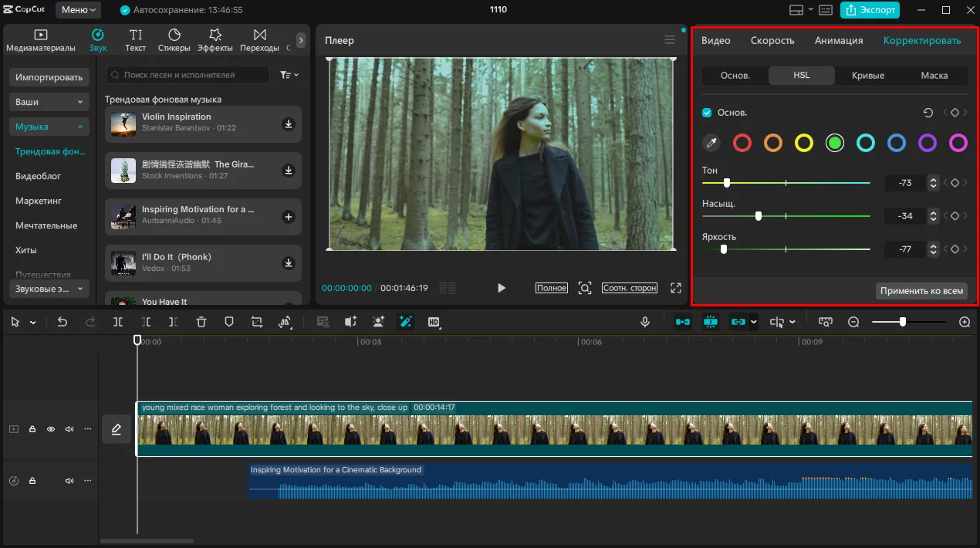The height and width of the screenshot is (548, 980).
Task: Click Применить ко всем button
Action: pos(921,291)
